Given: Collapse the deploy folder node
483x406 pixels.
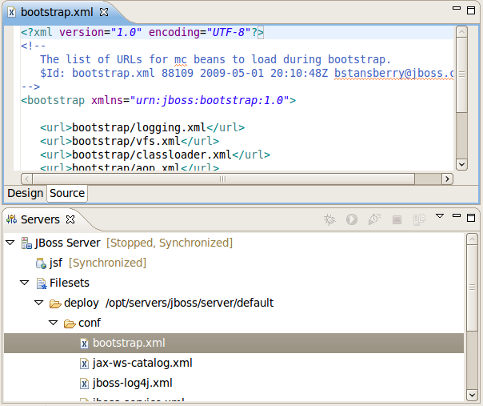Looking at the screenshot, I should pos(39,303).
